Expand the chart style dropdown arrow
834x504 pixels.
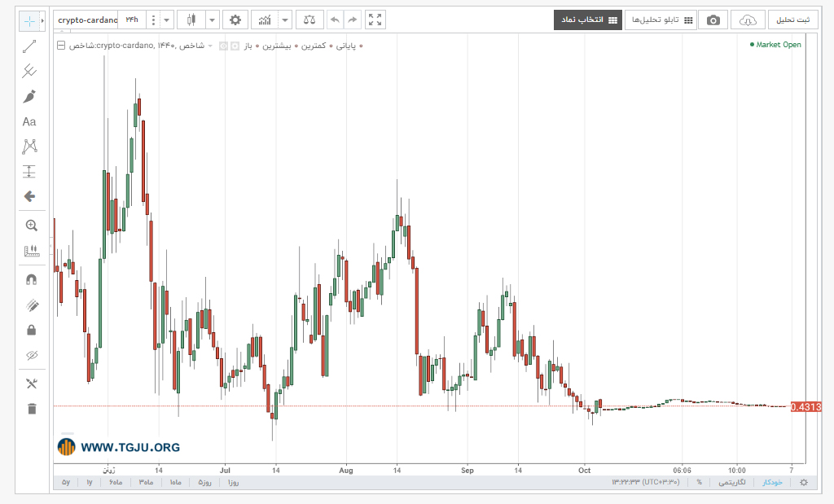tap(213, 20)
